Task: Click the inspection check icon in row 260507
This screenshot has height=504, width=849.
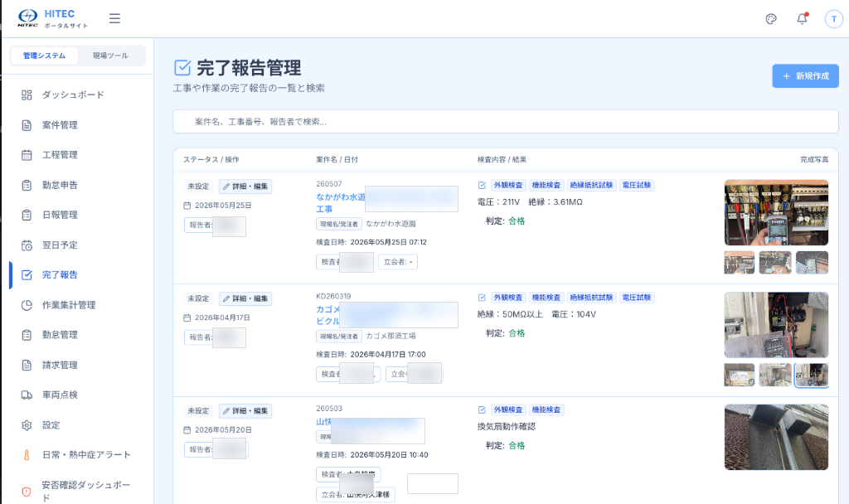Action: pyautogui.click(x=482, y=185)
